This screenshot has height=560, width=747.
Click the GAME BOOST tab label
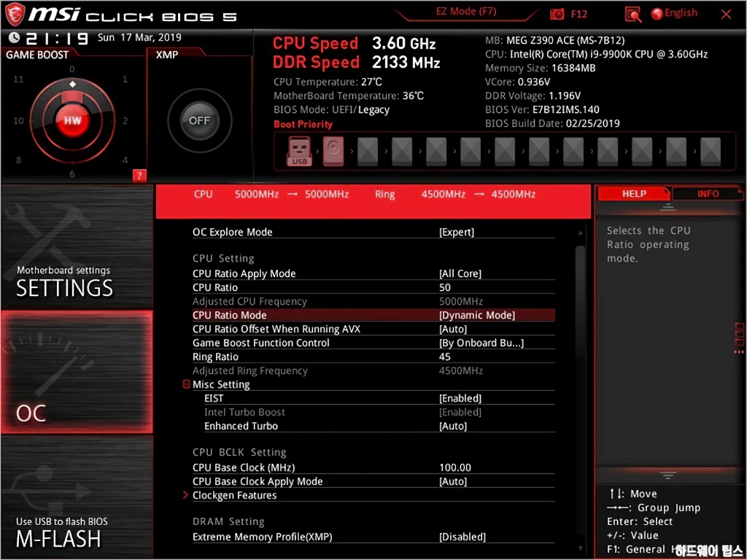click(37, 55)
